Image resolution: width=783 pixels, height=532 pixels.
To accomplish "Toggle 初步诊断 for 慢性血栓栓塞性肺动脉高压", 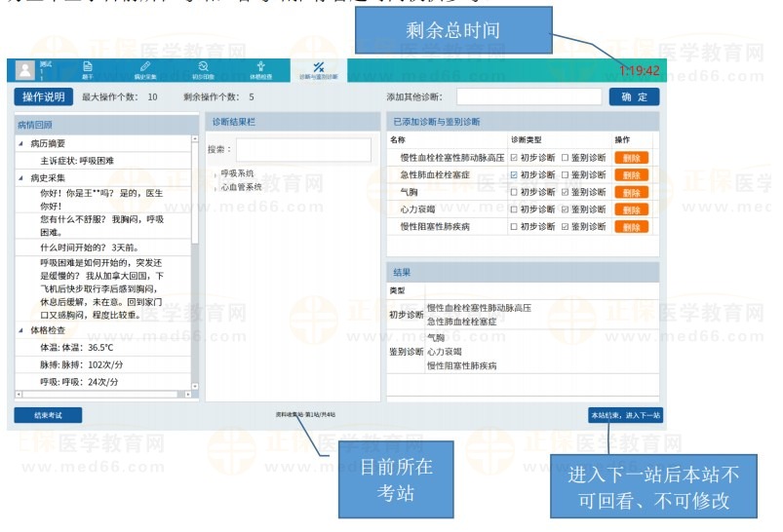I will coord(514,158).
